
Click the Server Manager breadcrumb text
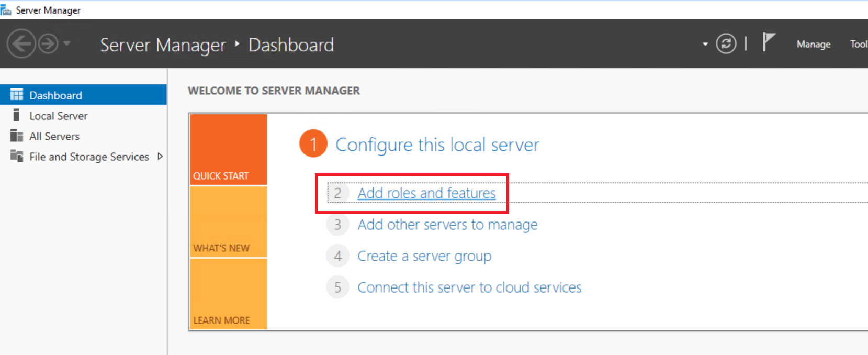[x=163, y=45]
